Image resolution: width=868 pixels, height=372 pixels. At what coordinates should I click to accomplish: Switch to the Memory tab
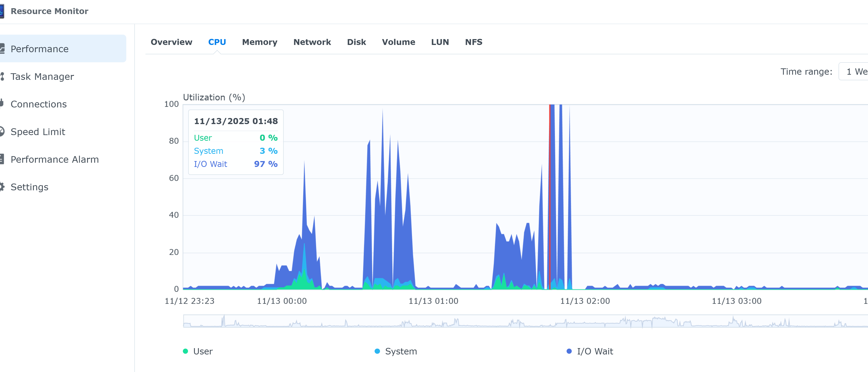pyautogui.click(x=260, y=42)
